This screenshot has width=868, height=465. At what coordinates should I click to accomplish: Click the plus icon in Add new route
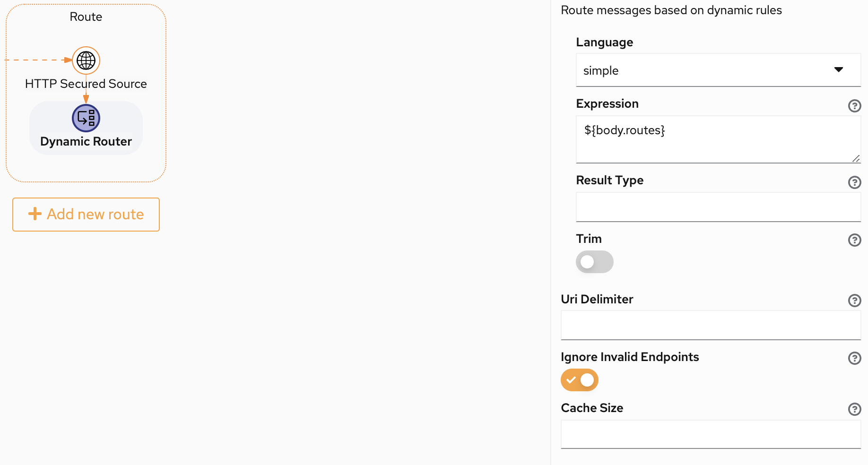(35, 214)
